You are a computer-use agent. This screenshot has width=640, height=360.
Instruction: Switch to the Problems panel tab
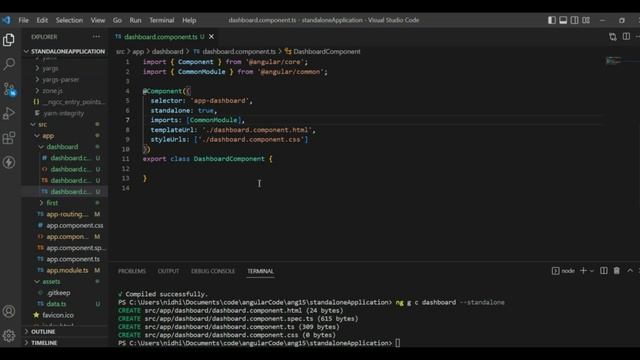(132, 271)
